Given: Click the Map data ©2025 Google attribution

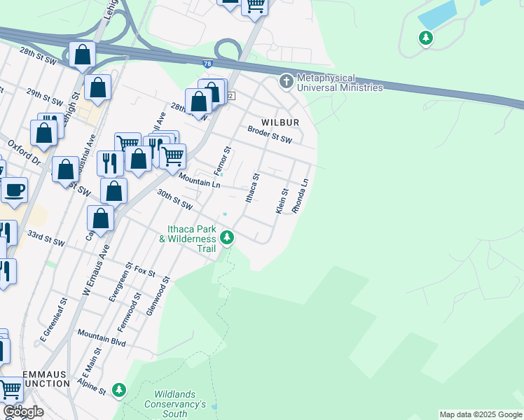Looking at the screenshot, I should 481,414.
